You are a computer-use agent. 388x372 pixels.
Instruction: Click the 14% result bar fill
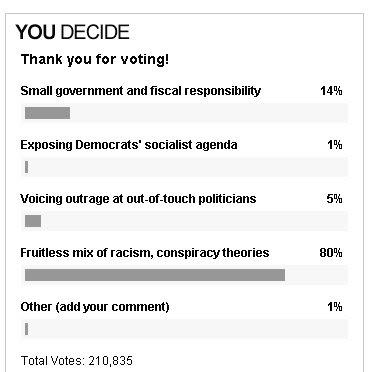pyautogui.click(x=47, y=113)
